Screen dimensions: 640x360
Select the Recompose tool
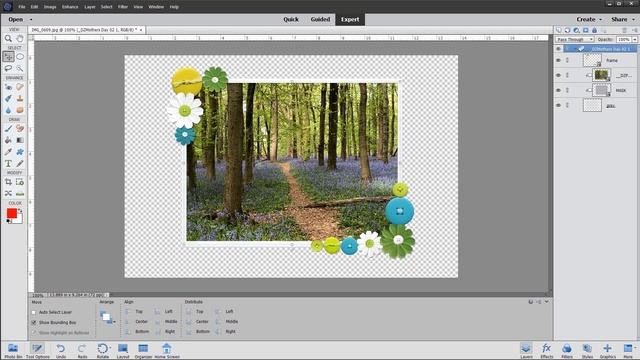click(20, 182)
